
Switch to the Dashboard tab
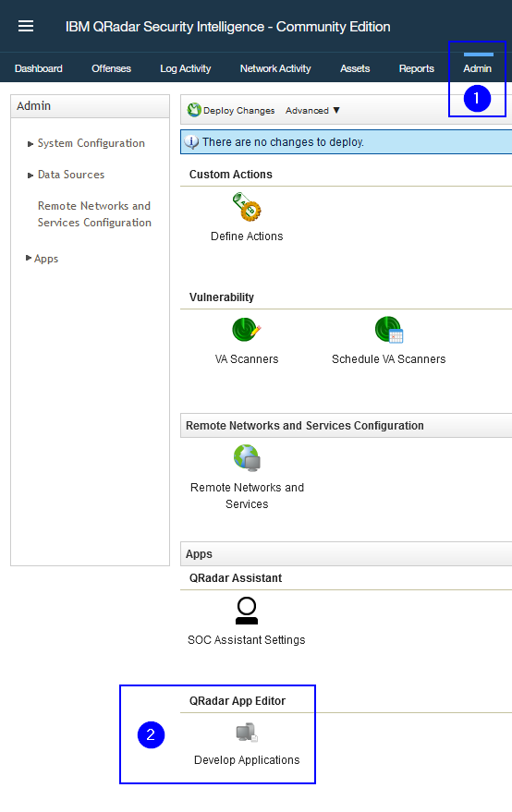point(38,68)
